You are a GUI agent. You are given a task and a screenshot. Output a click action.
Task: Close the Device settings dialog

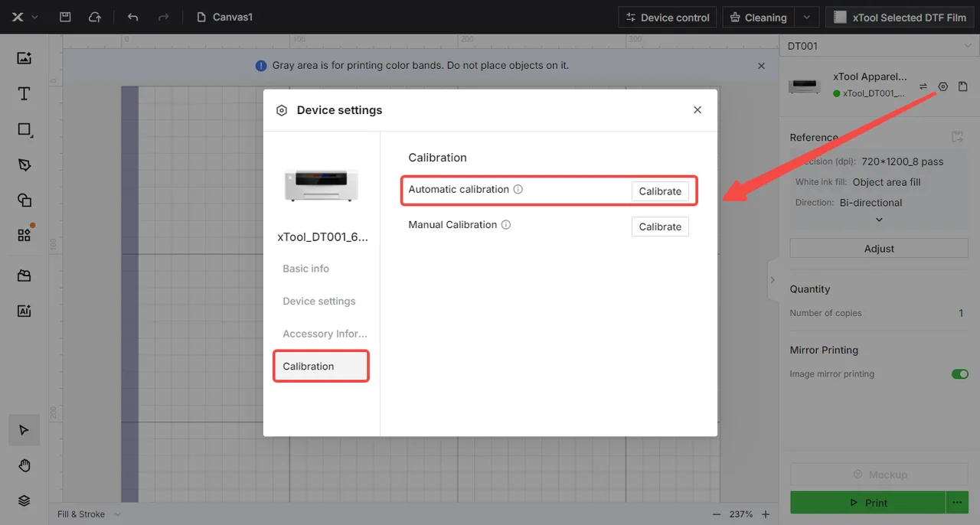click(697, 110)
